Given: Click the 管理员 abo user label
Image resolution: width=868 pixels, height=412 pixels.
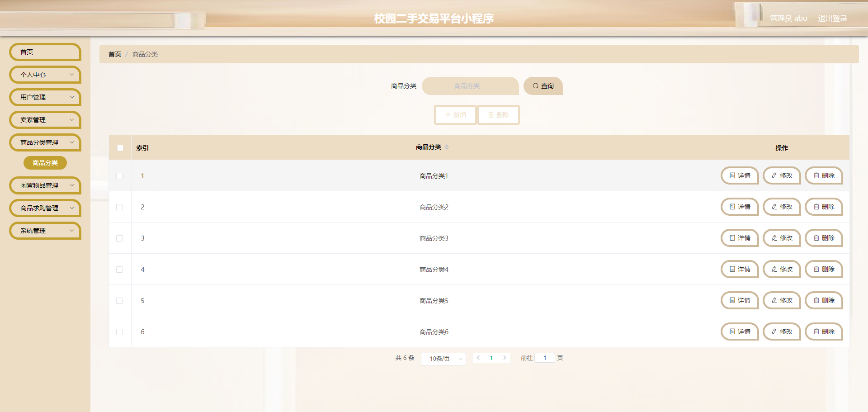Looking at the screenshot, I should pos(788,19).
